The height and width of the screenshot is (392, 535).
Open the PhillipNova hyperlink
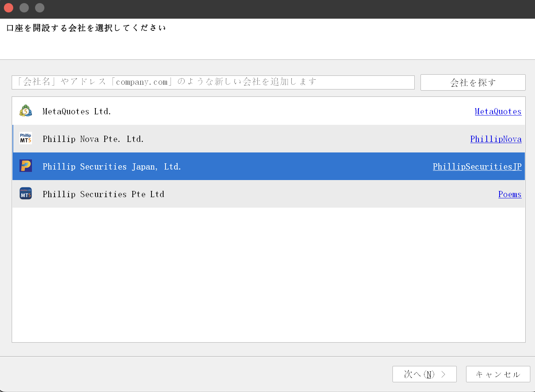[x=496, y=139]
